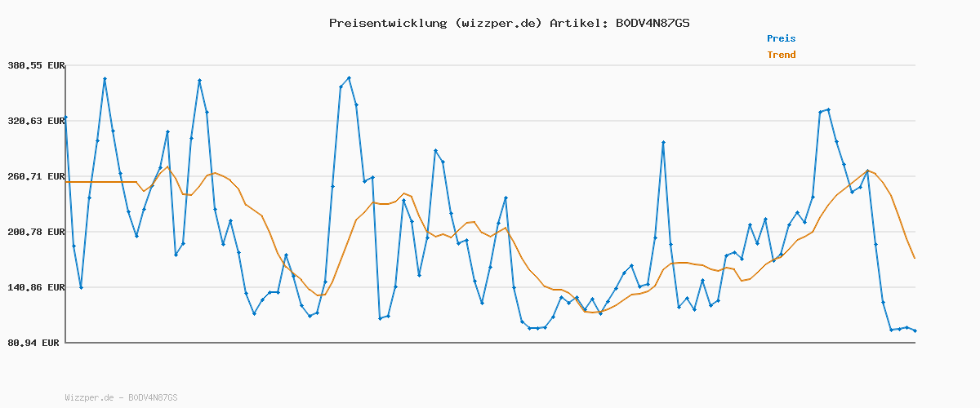Click the blue Preis legend label
The image size is (980, 408).
781,38
